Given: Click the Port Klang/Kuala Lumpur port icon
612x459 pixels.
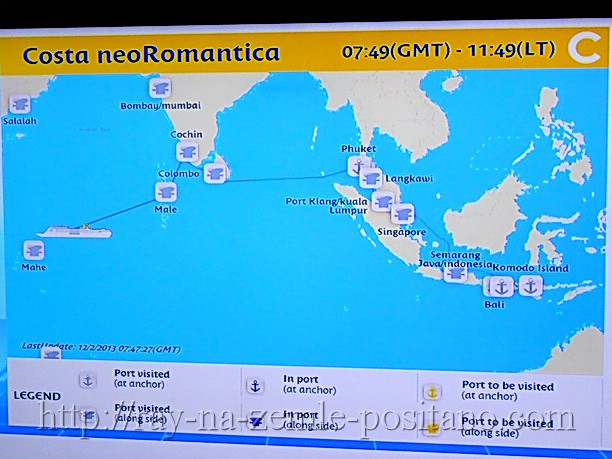Looking at the screenshot, I should [x=382, y=201].
